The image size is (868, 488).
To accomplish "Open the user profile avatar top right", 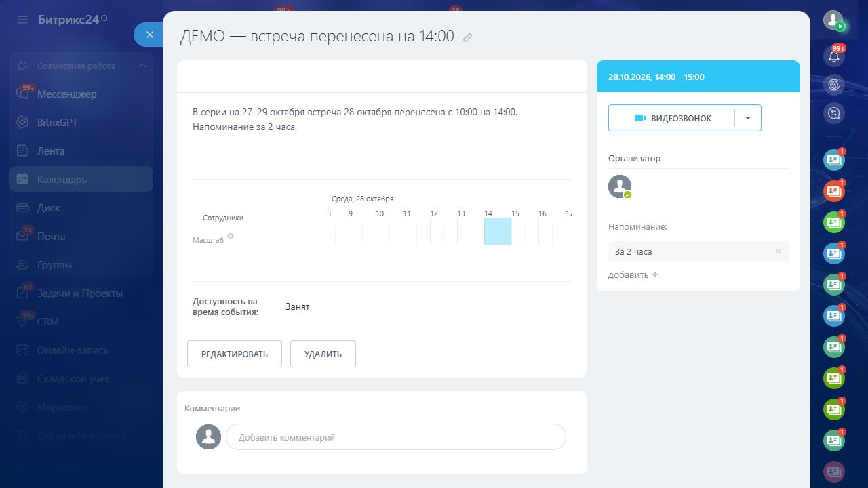I will [833, 20].
